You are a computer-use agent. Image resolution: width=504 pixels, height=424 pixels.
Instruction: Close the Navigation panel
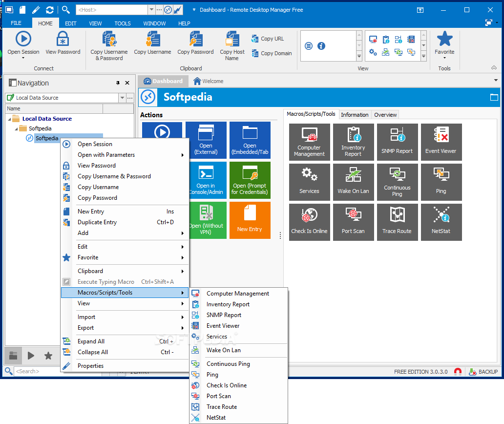pos(127,83)
